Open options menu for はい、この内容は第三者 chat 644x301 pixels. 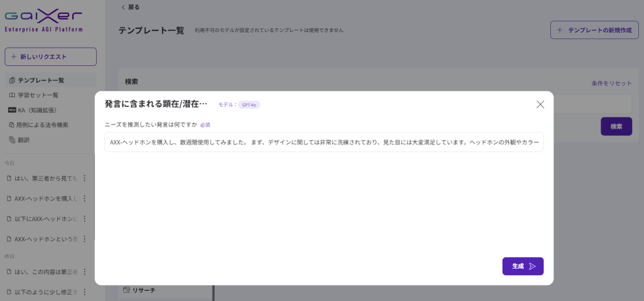point(84,272)
